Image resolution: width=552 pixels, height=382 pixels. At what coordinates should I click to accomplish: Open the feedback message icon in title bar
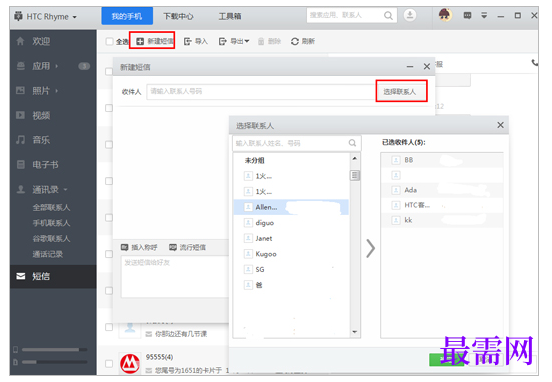click(x=467, y=15)
